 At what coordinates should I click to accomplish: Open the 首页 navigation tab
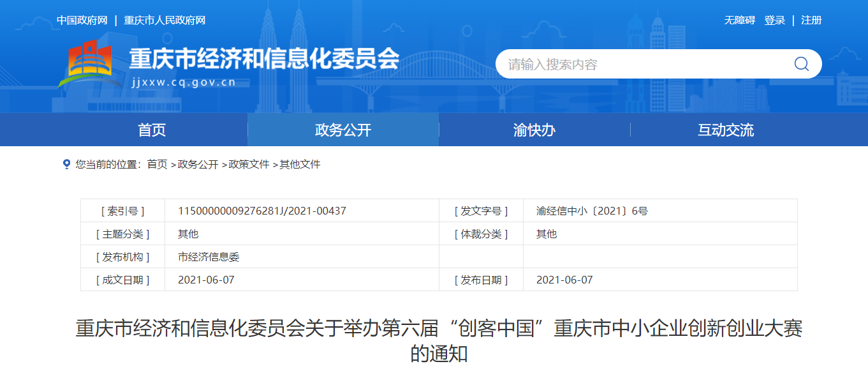pyautogui.click(x=152, y=130)
